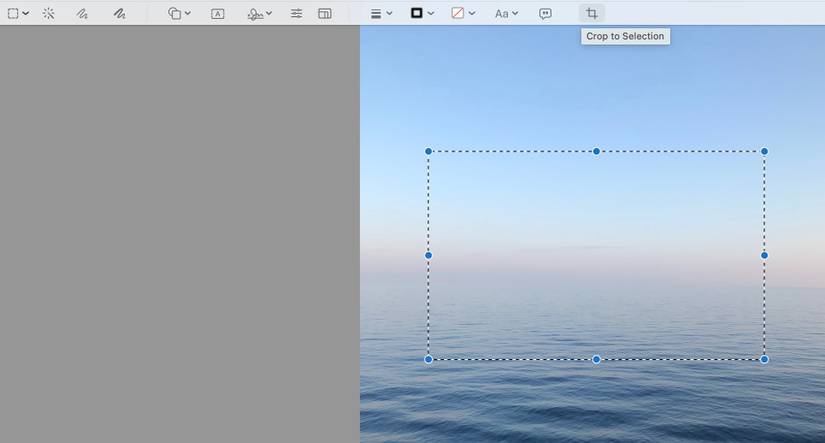The height and width of the screenshot is (443, 825).
Task: Click the Sign signature tool icon
Action: coord(255,14)
